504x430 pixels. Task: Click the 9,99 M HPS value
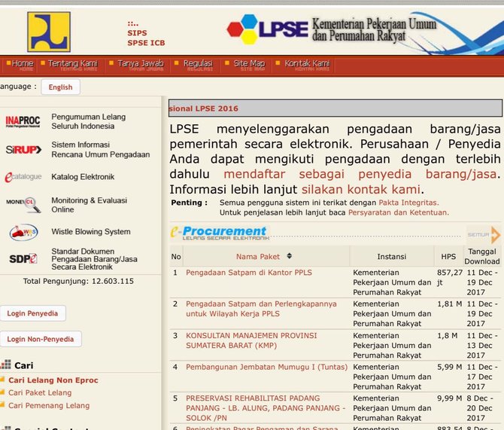[449, 398]
